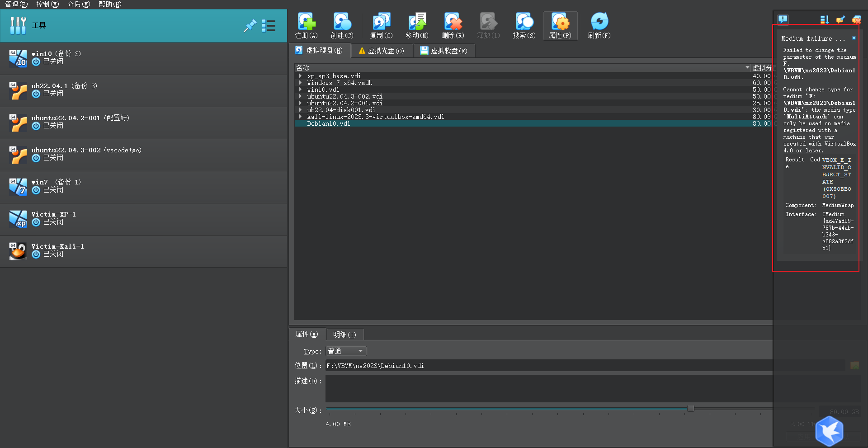Expand the ubuntu22.04.2-001.vdi row
Screen dimensions: 868x448
[x=300, y=103]
